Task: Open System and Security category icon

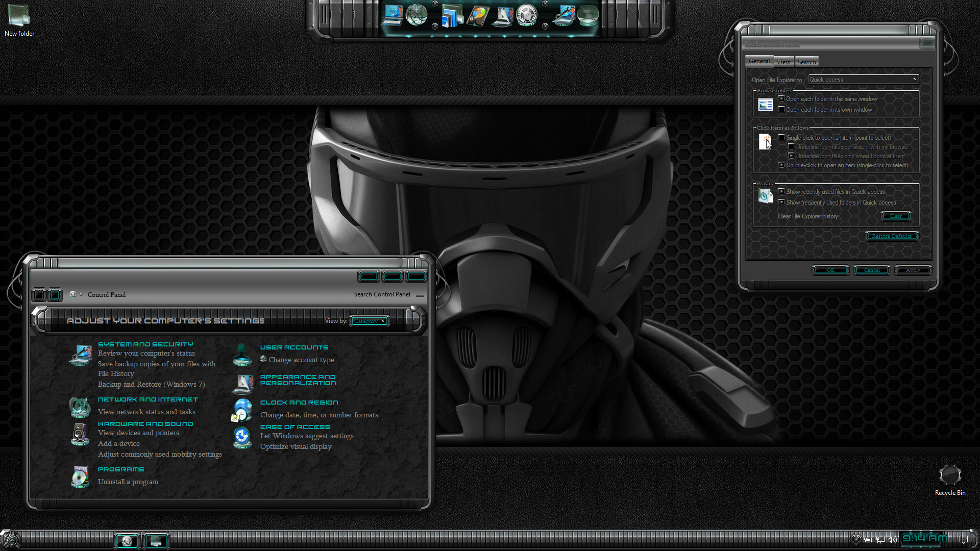Action: coord(81,355)
